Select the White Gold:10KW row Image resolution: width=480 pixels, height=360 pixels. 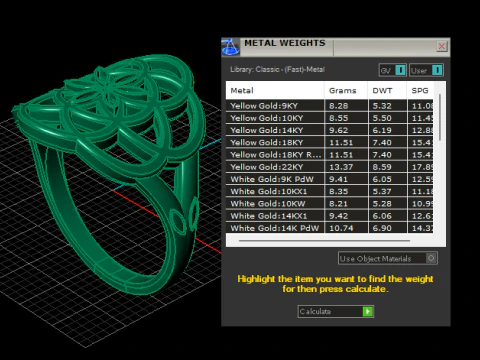coord(330,204)
